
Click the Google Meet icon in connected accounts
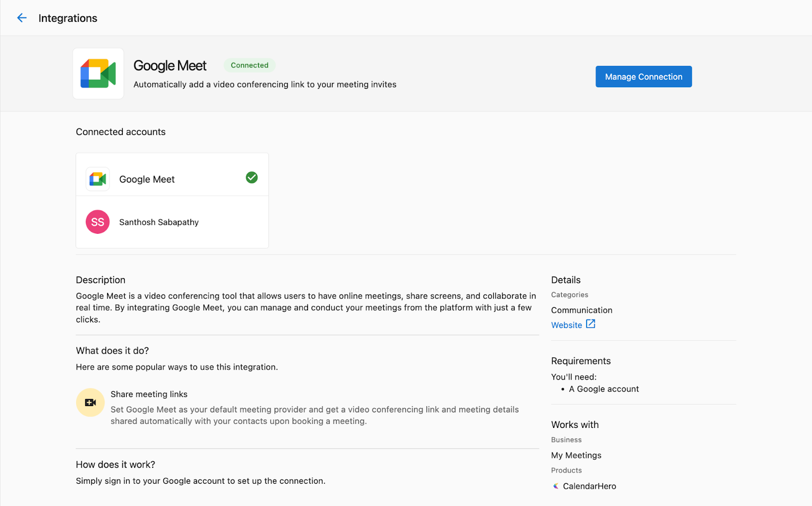97,179
